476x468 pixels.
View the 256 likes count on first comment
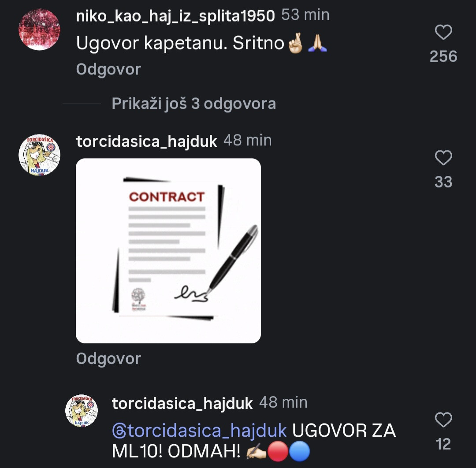[x=443, y=56]
